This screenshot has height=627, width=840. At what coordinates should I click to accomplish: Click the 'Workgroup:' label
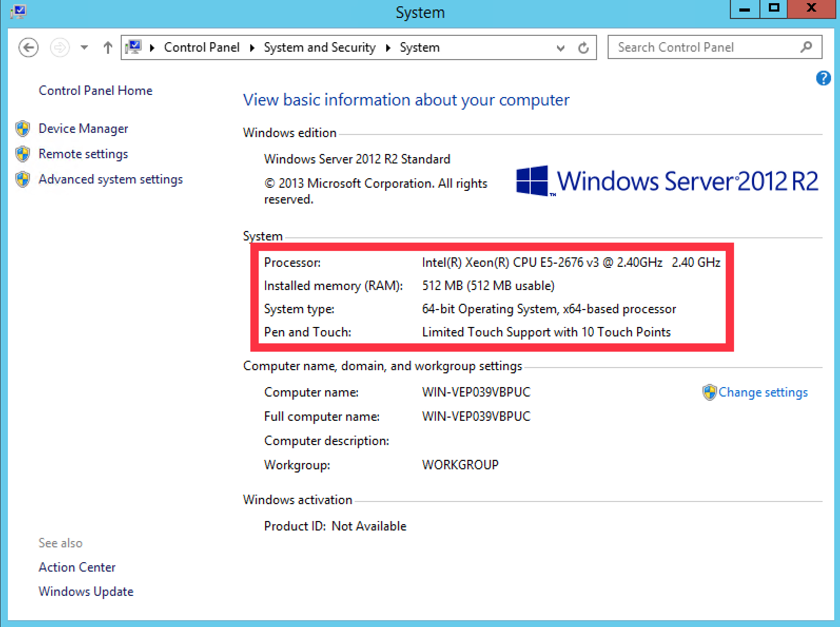coord(297,465)
